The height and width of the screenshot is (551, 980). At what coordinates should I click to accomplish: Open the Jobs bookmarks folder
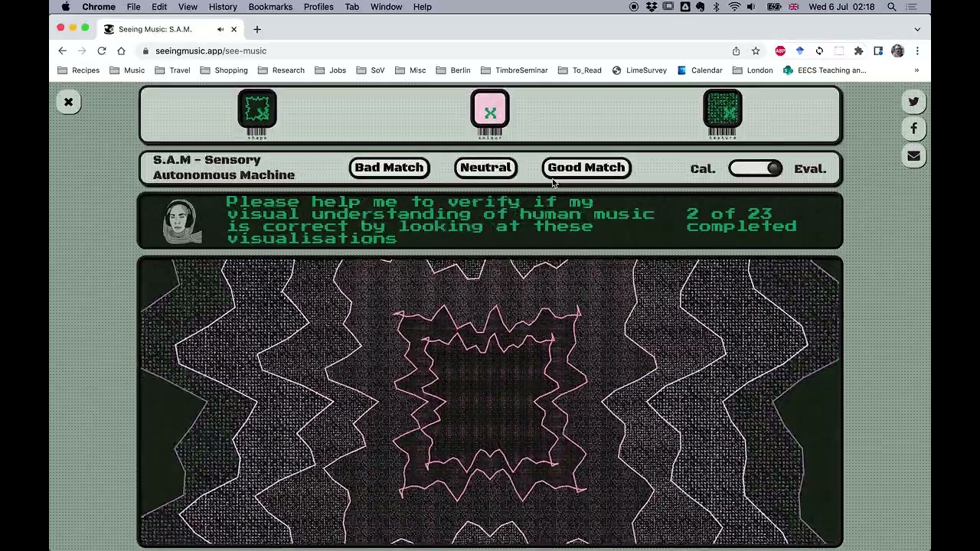(330, 70)
